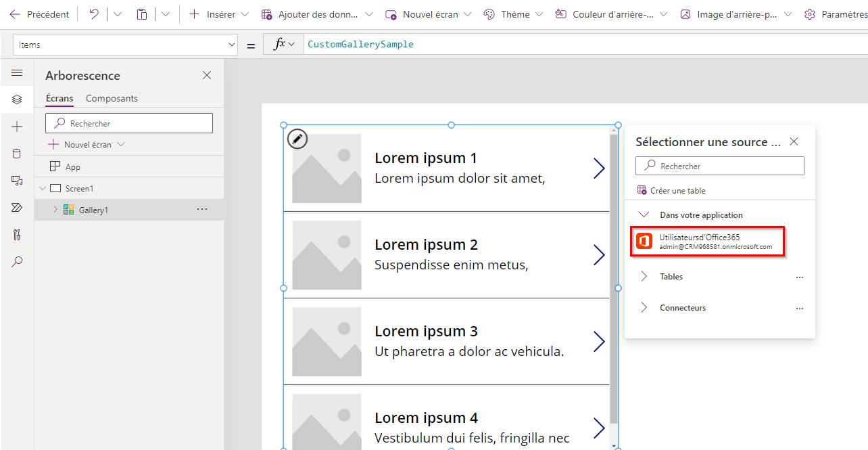This screenshot has width=868, height=450.
Task: Click the insert plus sidebar icon
Action: pyautogui.click(x=17, y=127)
